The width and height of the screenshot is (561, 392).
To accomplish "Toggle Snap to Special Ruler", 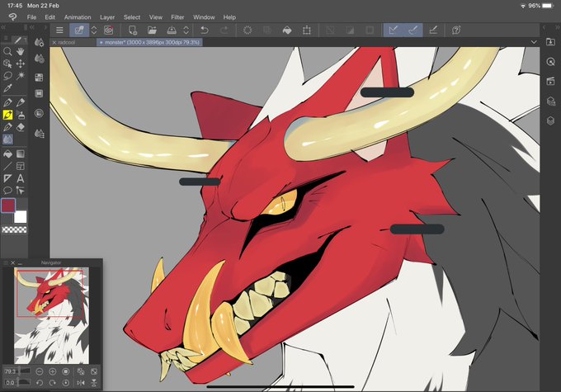I will [412, 30].
